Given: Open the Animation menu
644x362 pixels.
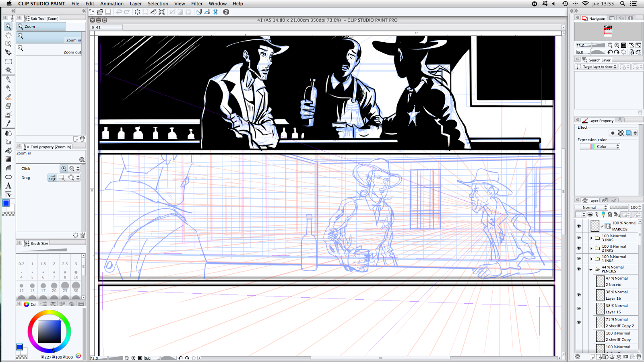Looking at the screenshot, I should (111, 4).
